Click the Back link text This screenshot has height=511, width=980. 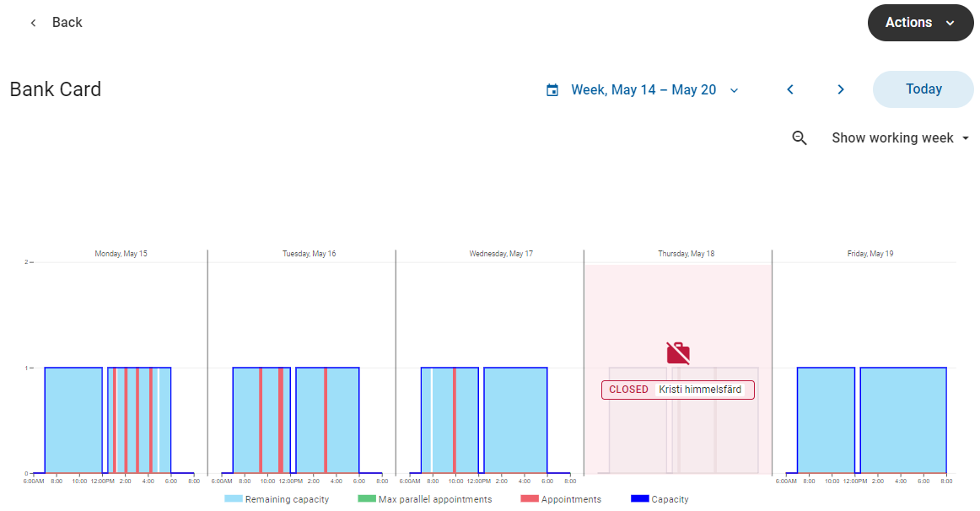point(67,23)
